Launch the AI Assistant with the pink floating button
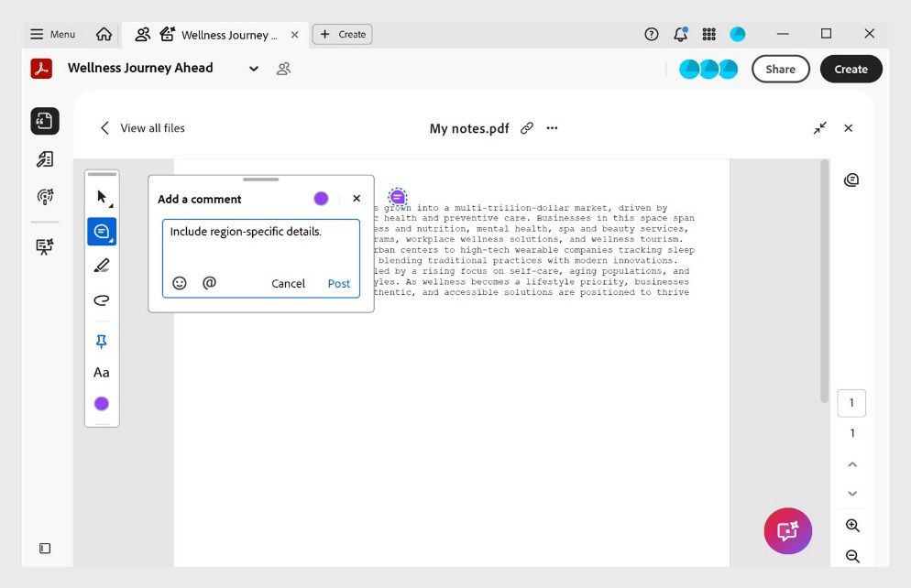 coord(787,530)
